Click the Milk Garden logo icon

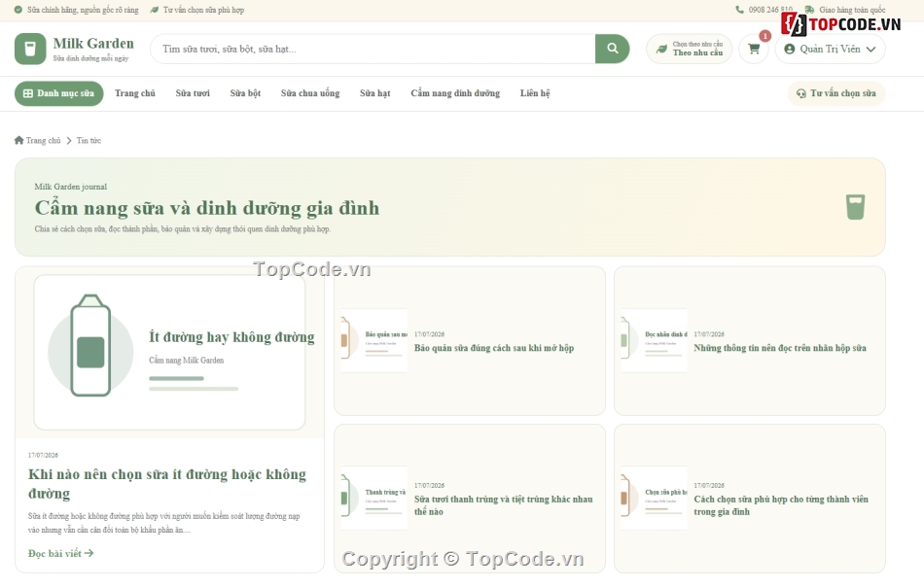point(30,49)
